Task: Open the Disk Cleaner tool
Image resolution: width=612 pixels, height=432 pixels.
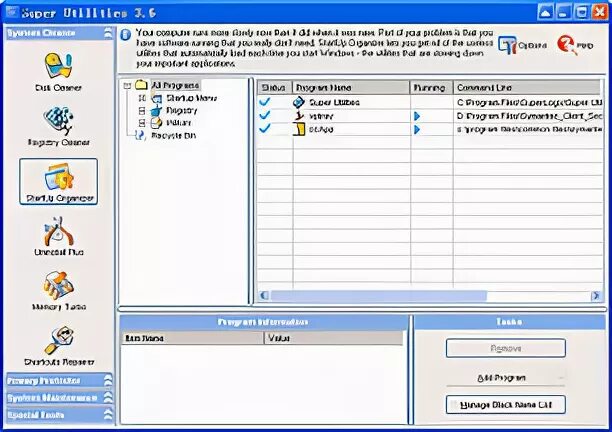Action: (x=58, y=72)
